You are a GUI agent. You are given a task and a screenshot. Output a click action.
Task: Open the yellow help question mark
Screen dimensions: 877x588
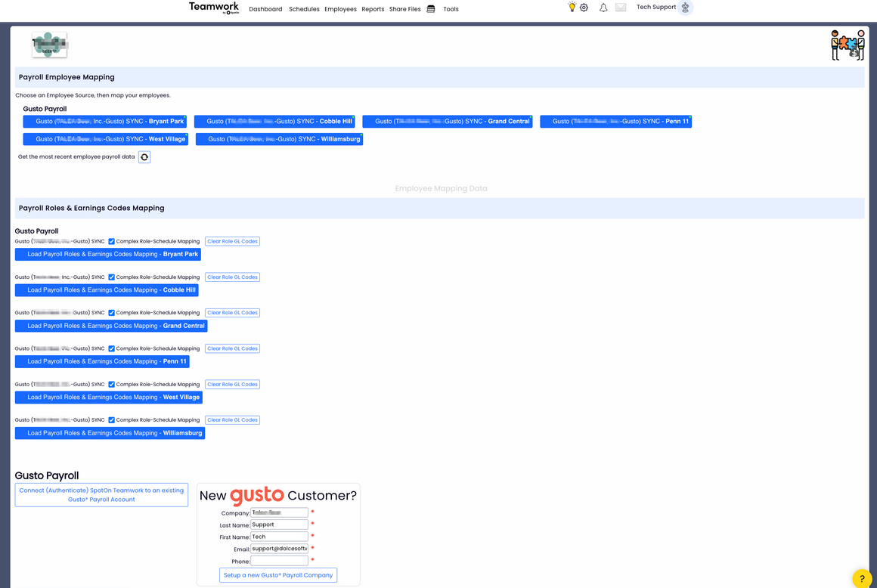pos(862,578)
